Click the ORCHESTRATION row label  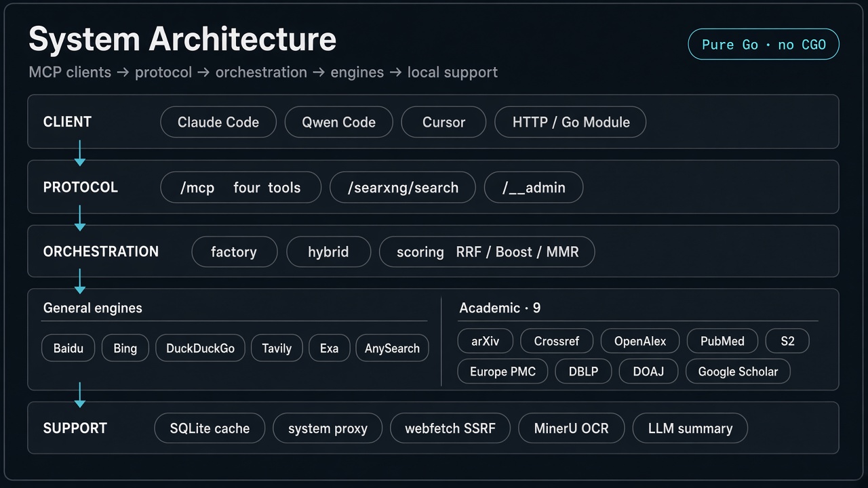click(x=101, y=251)
